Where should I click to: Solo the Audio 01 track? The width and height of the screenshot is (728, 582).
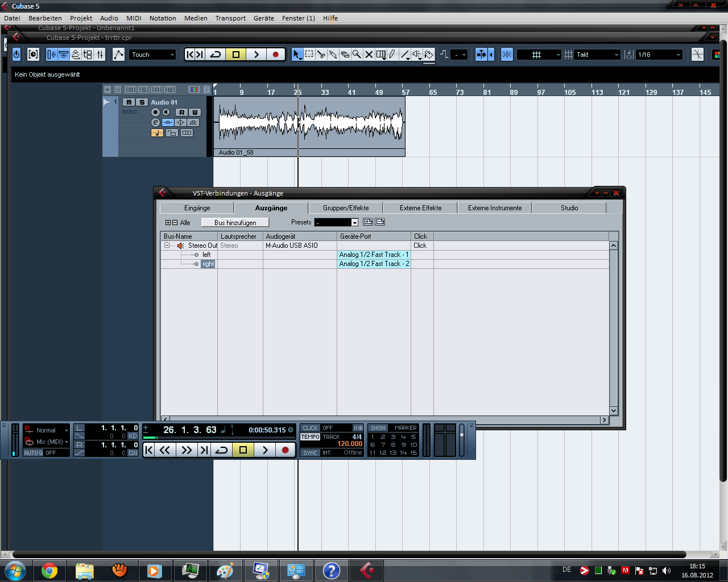(142, 102)
